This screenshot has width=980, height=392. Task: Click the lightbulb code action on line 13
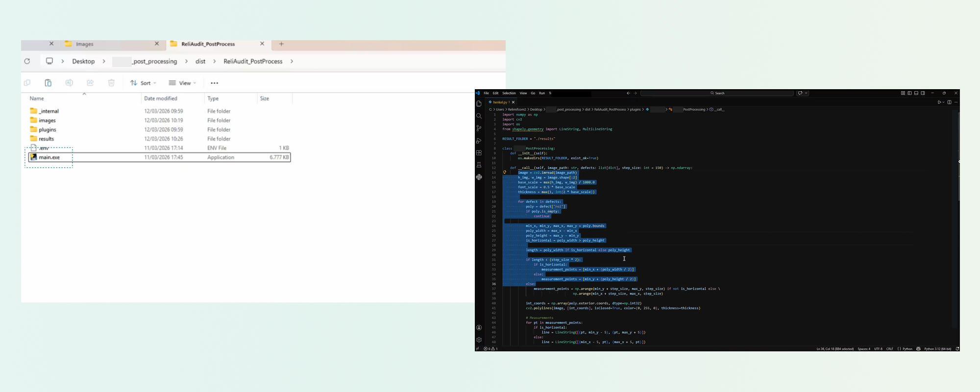click(505, 172)
